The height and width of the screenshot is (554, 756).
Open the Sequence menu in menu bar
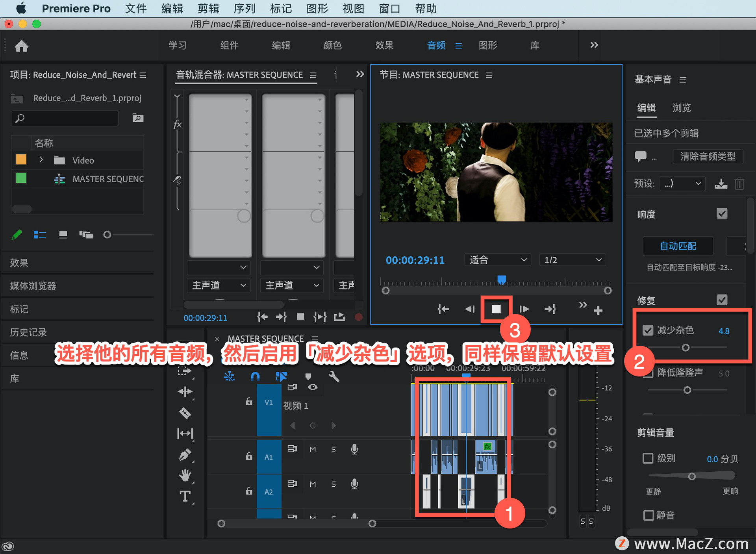[x=244, y=8]
